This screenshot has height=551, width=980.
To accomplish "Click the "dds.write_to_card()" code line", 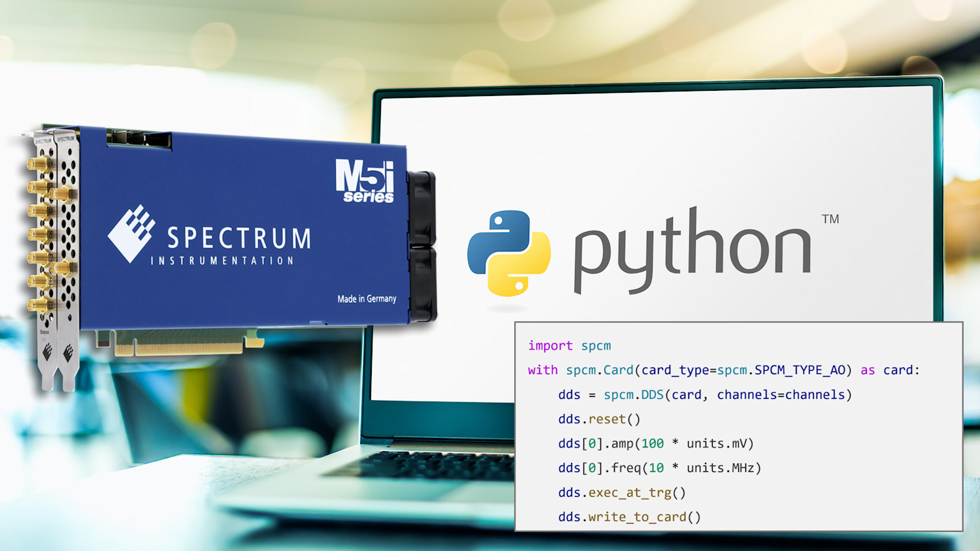I will (629, 517).
